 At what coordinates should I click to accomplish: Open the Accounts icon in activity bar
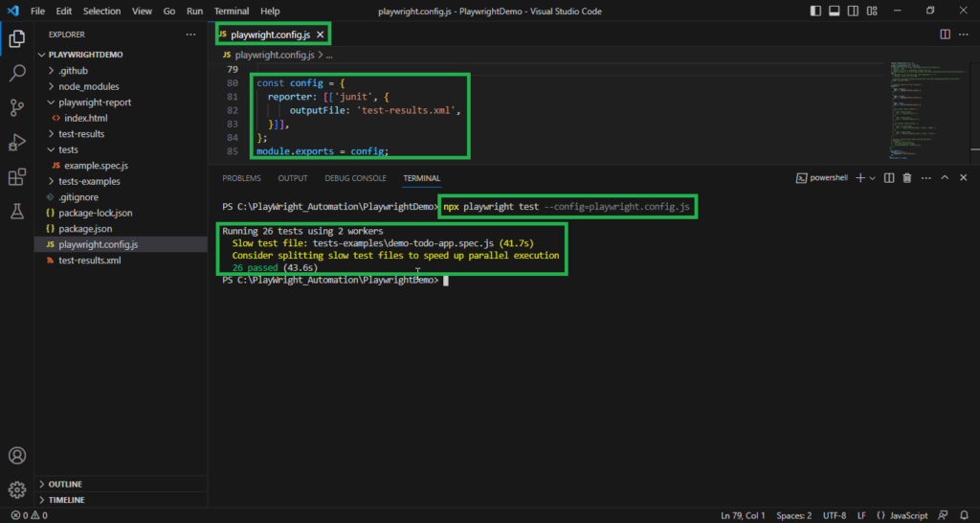(x=17, y=456)
